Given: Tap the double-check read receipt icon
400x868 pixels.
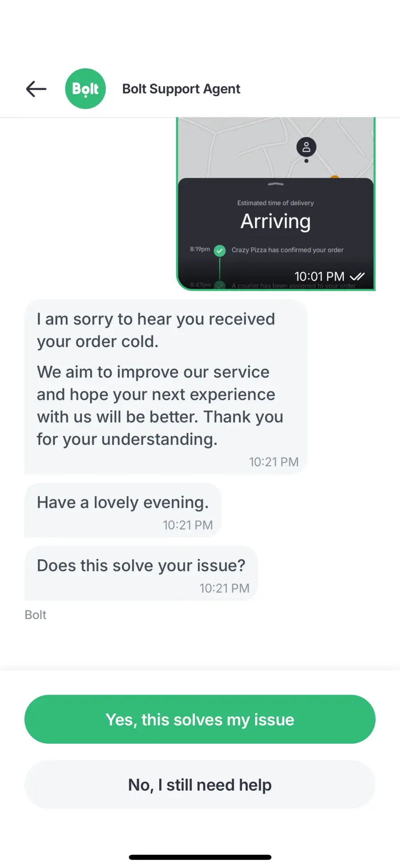Looking at the screenshot, I should tap(357, 276).
